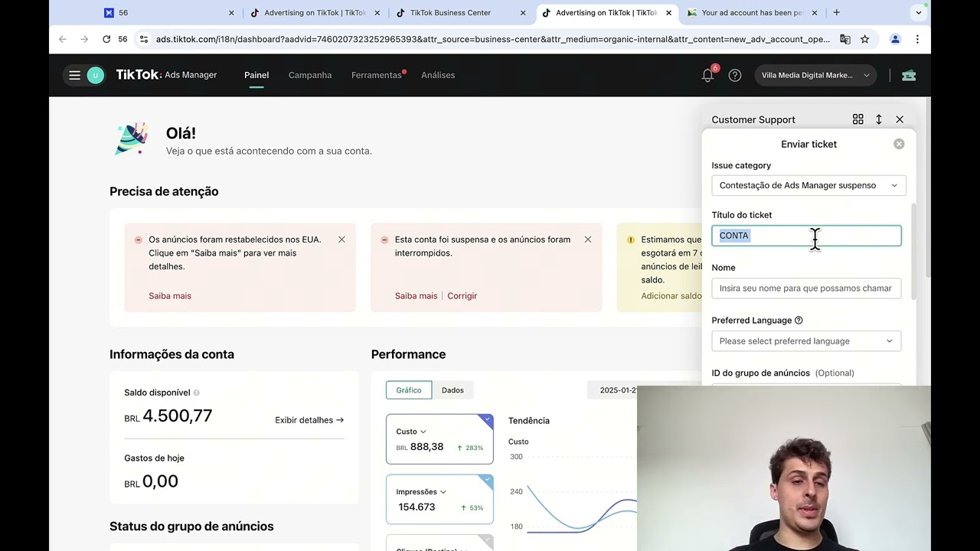The width and height of the screenshot is (980, 551).
Task: Click the Nome input field
Action: coord(806,289)
